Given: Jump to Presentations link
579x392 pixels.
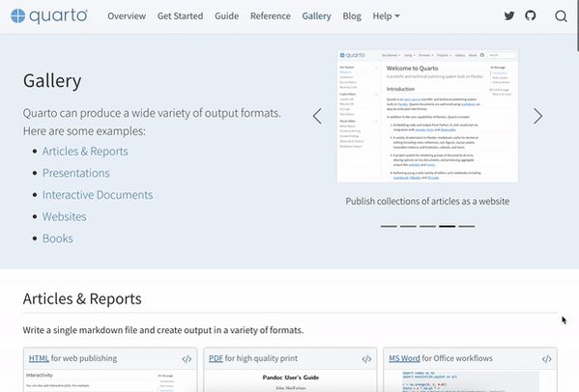Looking at the screenshot, I should click(75, 173).
